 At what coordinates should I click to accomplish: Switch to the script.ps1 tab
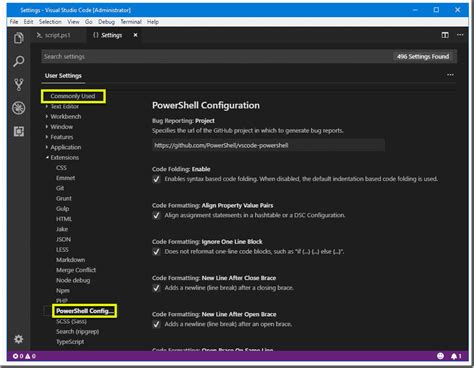tap(57, 35)
